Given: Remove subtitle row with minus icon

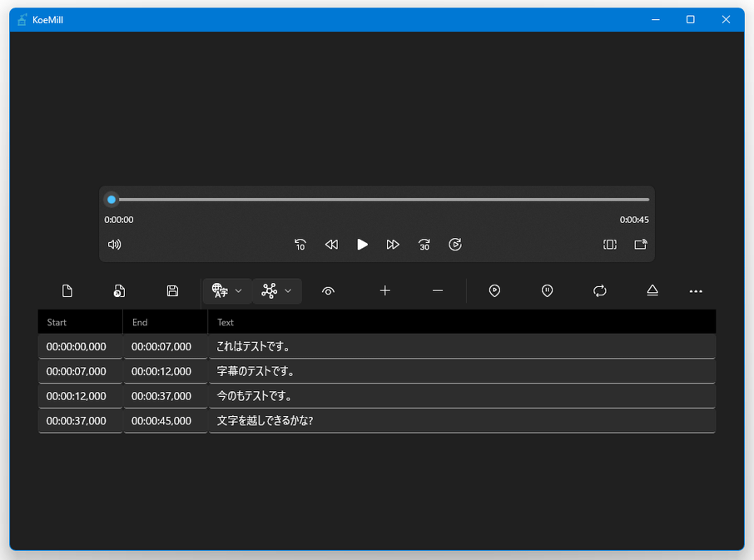Looking at the screenshot, I should [x=438, y=290].
